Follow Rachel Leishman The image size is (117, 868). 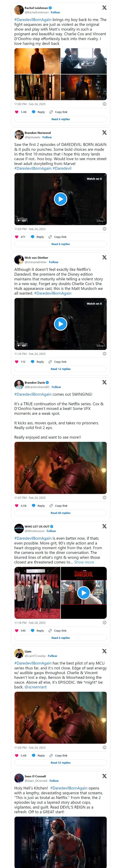[55, 13]
